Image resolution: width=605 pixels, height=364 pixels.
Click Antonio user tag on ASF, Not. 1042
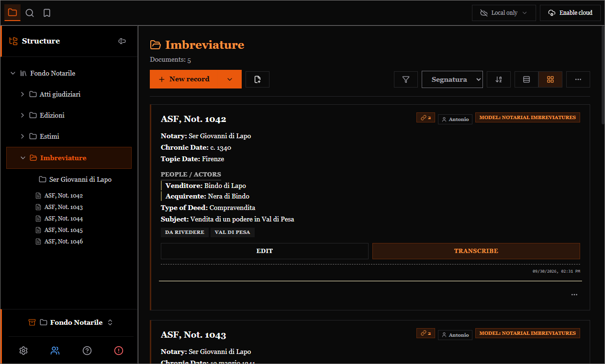point(455,119)
